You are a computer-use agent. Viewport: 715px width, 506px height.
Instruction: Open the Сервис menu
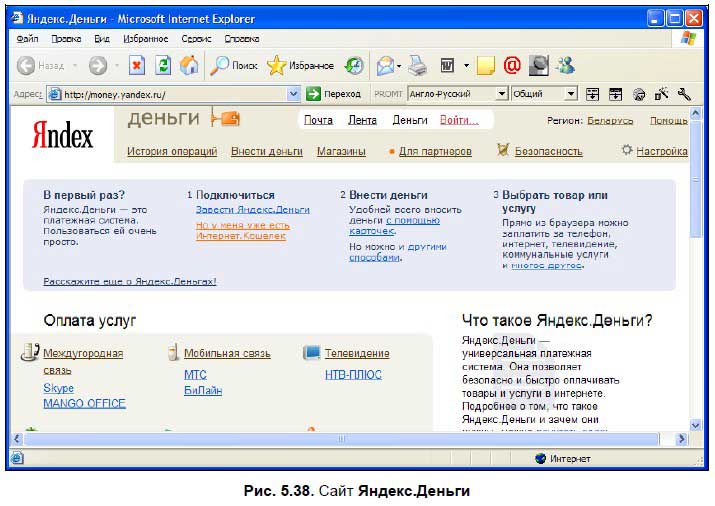pos(196,39)
